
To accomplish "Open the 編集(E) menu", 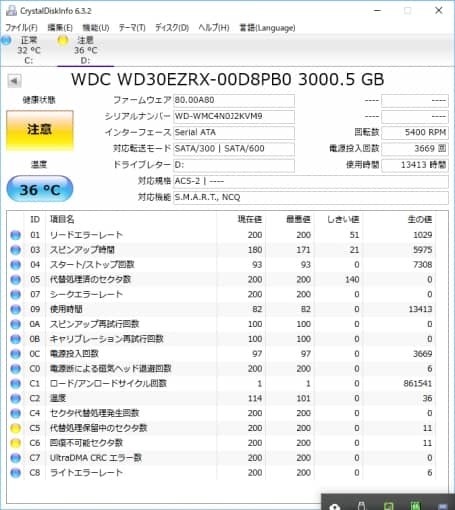I will [60, 28].
